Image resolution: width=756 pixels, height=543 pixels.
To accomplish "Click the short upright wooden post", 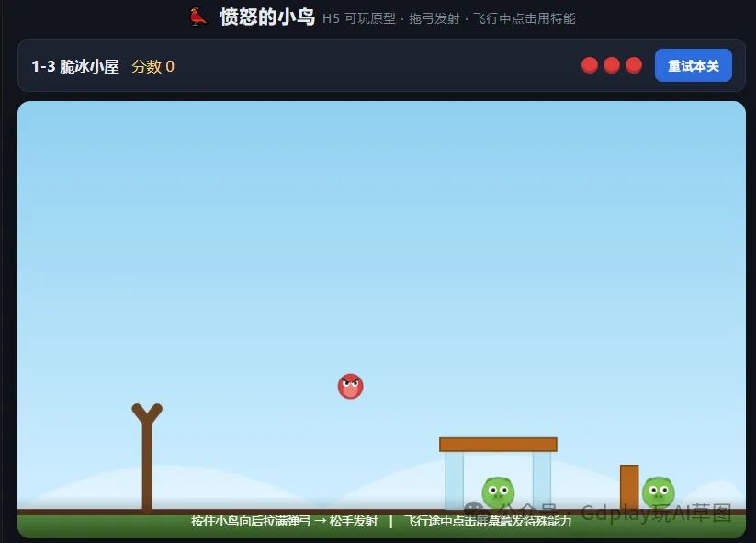I will click(x=629, y=487).
